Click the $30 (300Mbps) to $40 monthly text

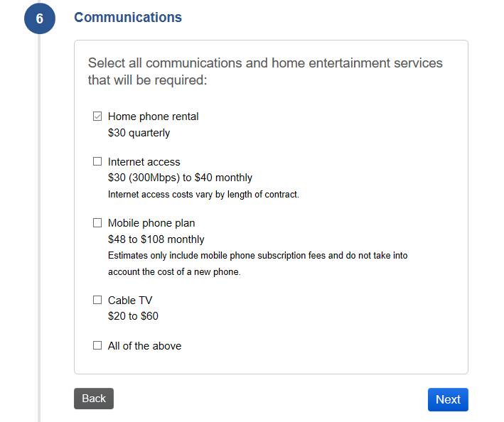click(180, 178)
